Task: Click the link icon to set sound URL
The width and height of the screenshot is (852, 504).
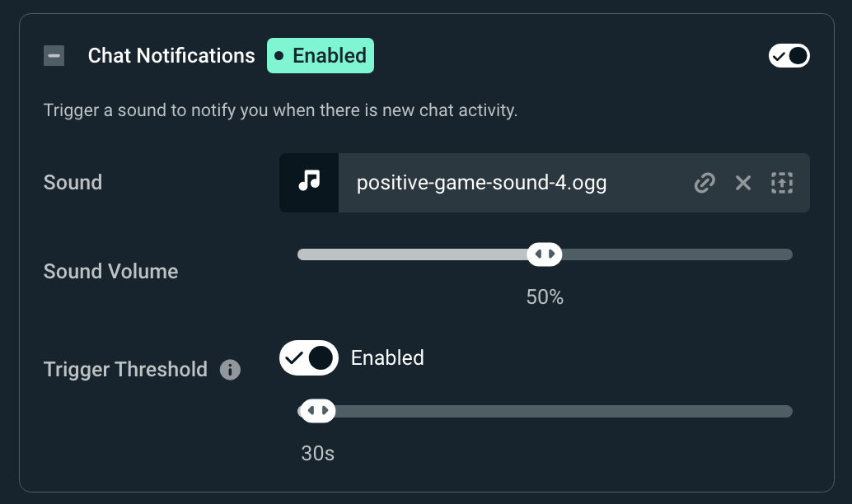Action: (704, 183)
